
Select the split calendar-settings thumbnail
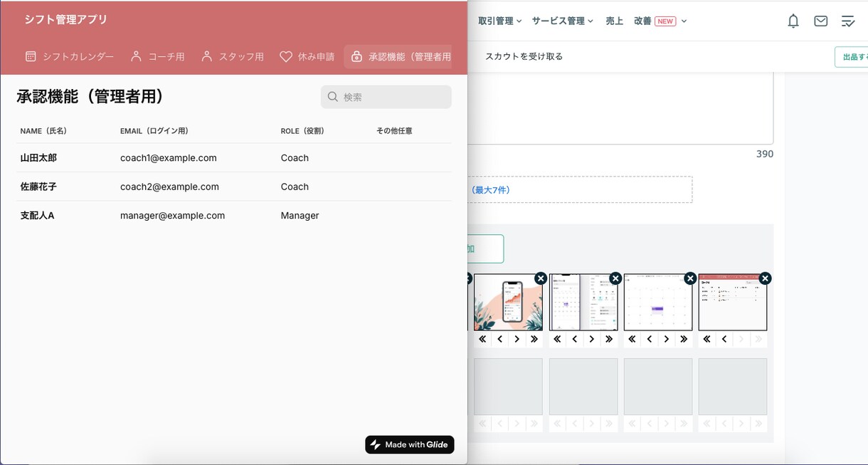(583, 303)
